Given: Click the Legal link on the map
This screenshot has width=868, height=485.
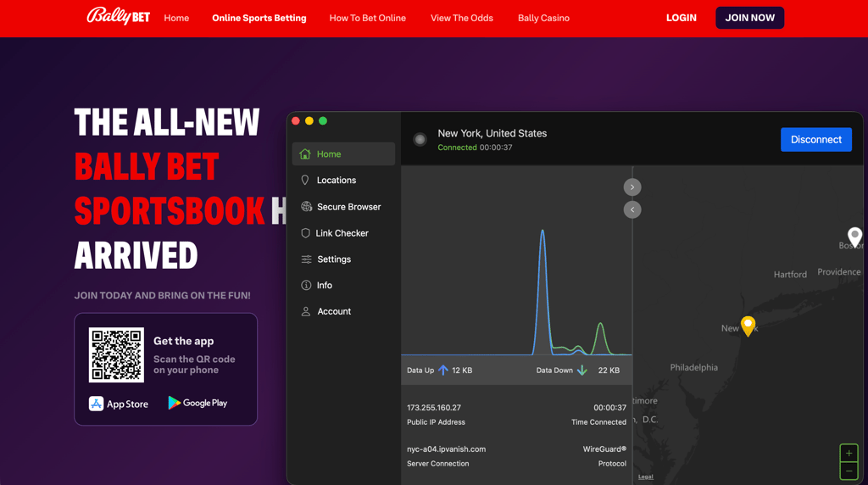Looking at the screenshot, I should [645, 477].
